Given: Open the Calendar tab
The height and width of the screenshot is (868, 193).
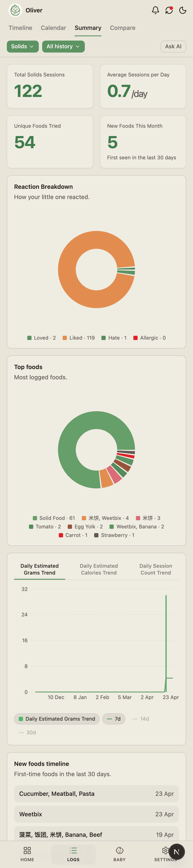Looking at the screenshot, I should [53, 28].
